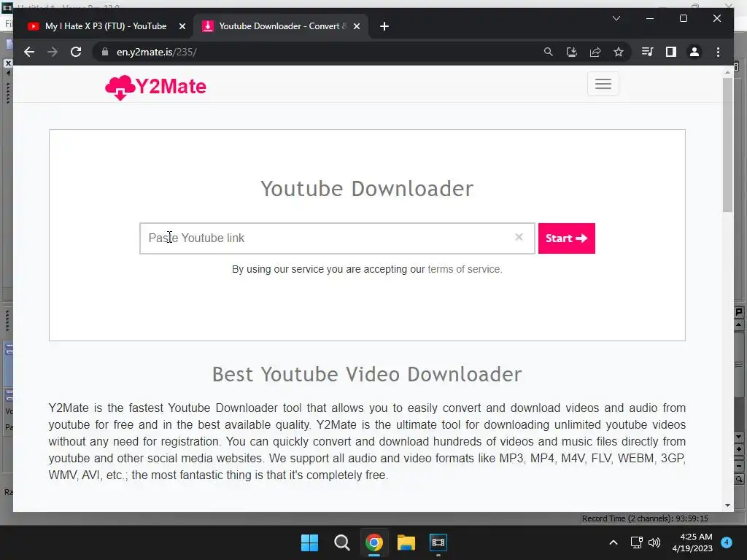Open the hamburger navigation menu
The height and width of the screenshot is (560, 747).
tap(603, 84)
